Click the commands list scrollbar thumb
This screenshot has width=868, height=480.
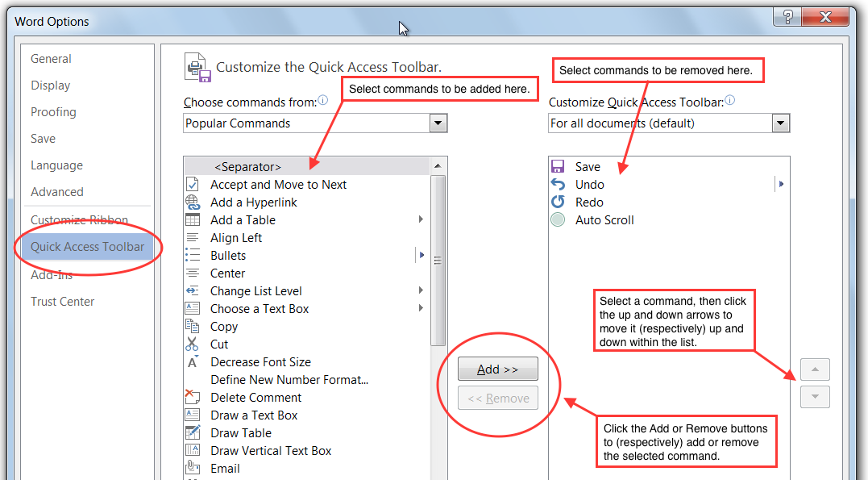coord(438,261)
